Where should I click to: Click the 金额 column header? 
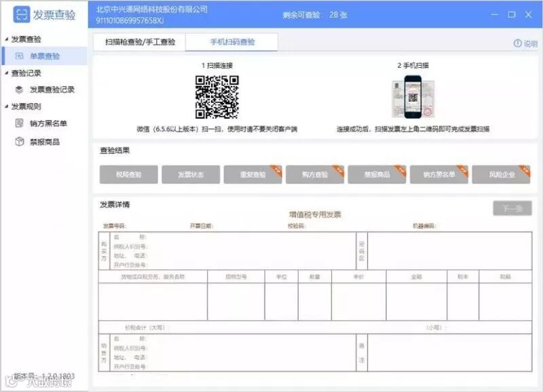pos(416,277)
